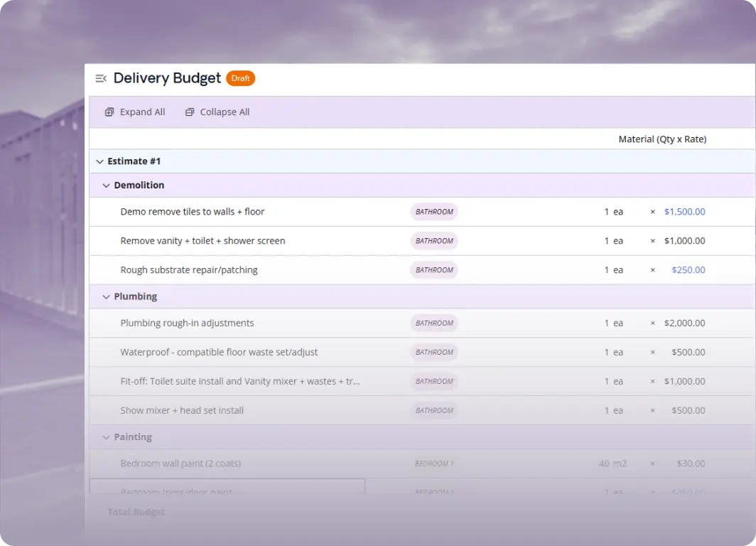Screen dimensions: 756x546
Task: Click the Total Budget label
Action: tap(135, 511)
